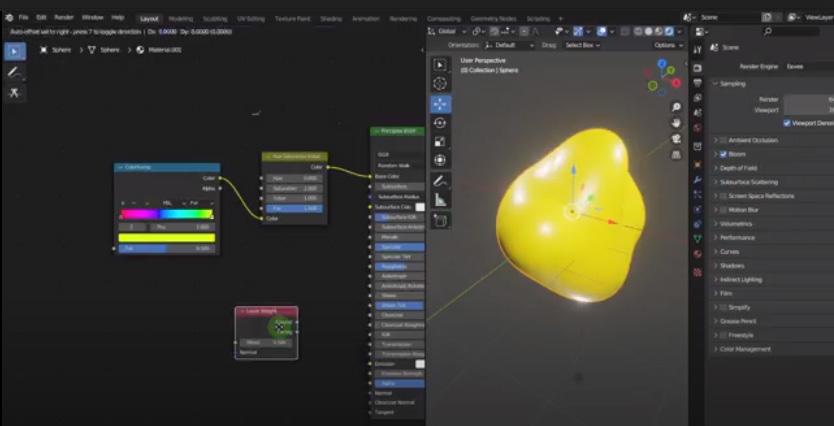Open the Window menu
Viewport: 834px width, 426px height.
click(92, 18)
